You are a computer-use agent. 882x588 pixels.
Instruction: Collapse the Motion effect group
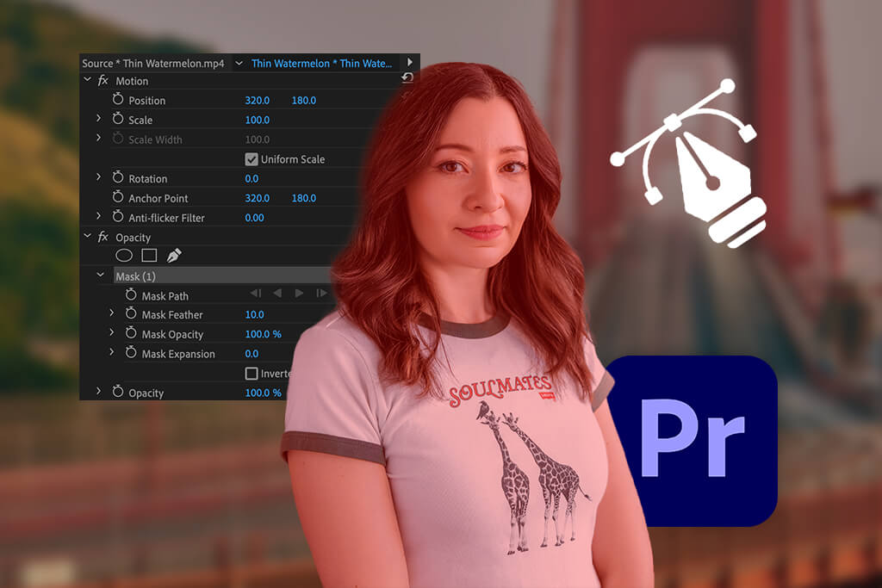click(87, 80)
